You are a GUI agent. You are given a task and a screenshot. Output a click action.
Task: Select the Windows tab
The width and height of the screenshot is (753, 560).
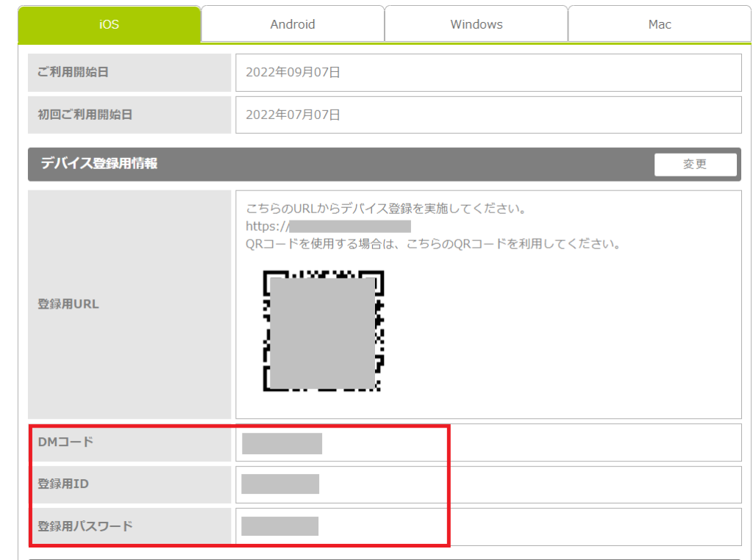[x=477, y=24]
